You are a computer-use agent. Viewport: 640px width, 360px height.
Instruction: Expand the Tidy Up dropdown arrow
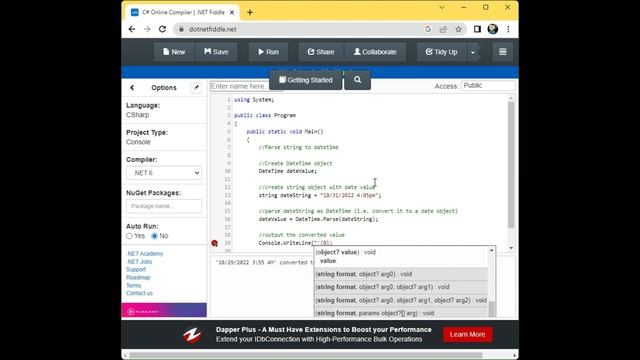[473, 52]
